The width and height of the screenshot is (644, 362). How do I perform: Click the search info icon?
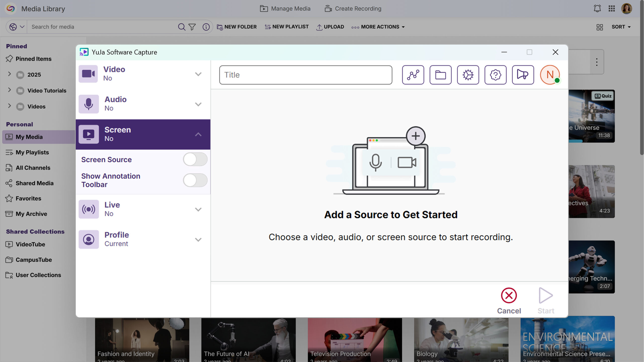click(206, 27)
